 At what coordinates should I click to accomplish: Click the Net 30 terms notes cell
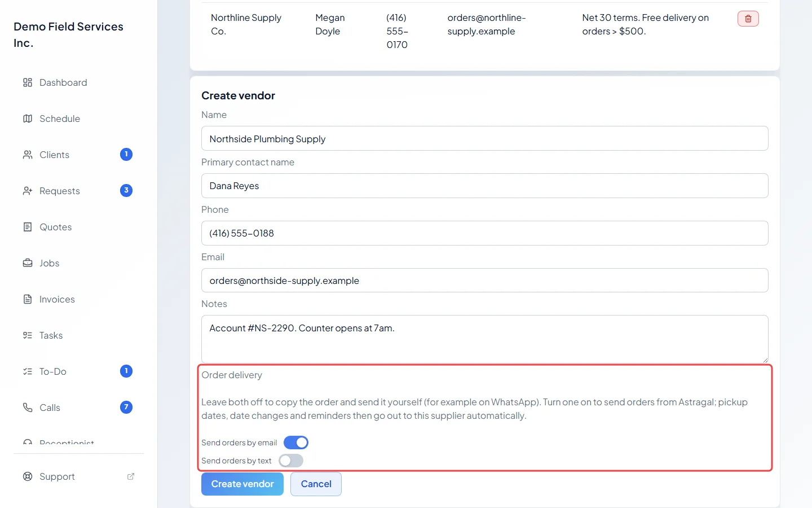point(645,24)
